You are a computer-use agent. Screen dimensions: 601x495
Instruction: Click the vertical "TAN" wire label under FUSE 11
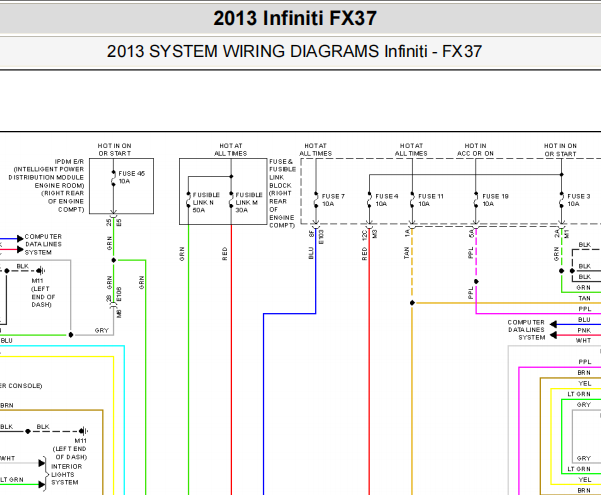[x=406, y=253]
